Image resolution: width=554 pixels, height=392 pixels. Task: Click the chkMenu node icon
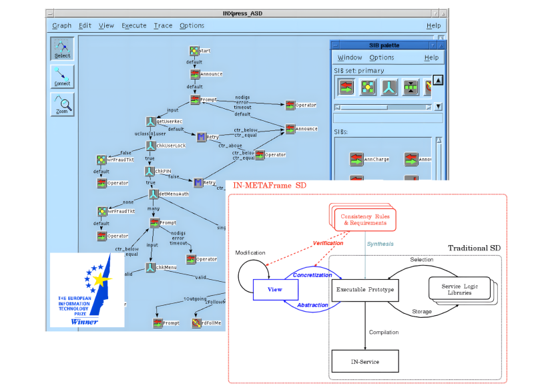(150, 267)
